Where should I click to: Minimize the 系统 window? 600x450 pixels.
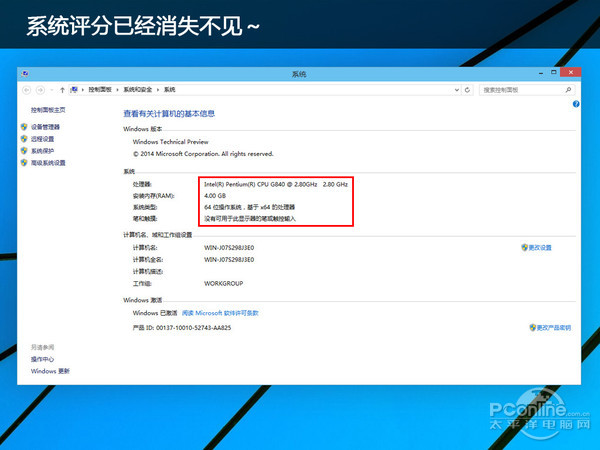pos(541,73)
